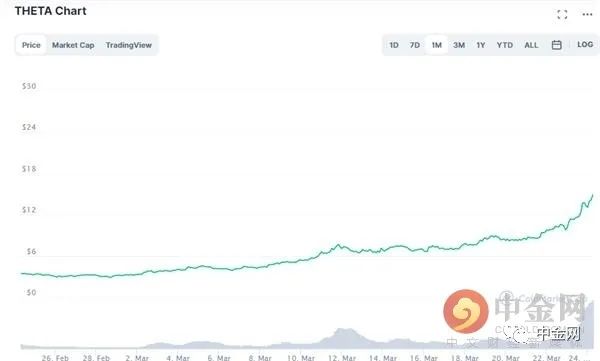Viewport: 600px width, 361px height.
Task: Select the 1D time range
Action: click(x=394, y=45)
